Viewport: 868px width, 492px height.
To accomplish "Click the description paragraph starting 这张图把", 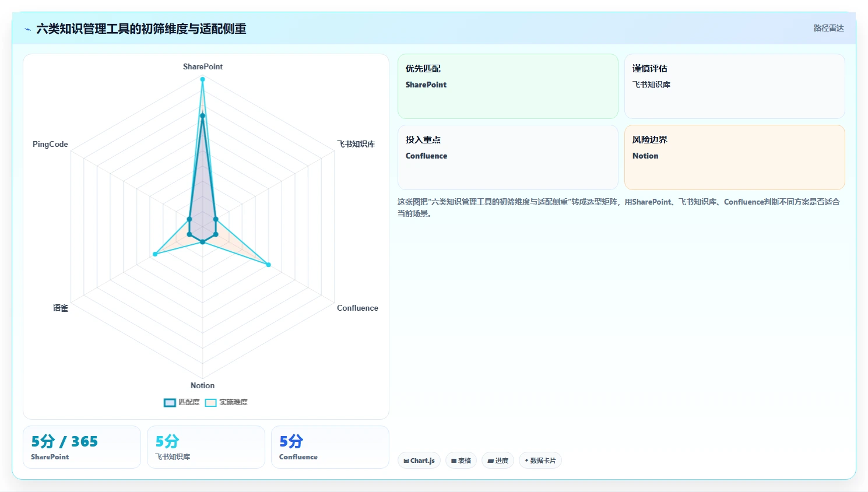I will [x=619, y=208].
